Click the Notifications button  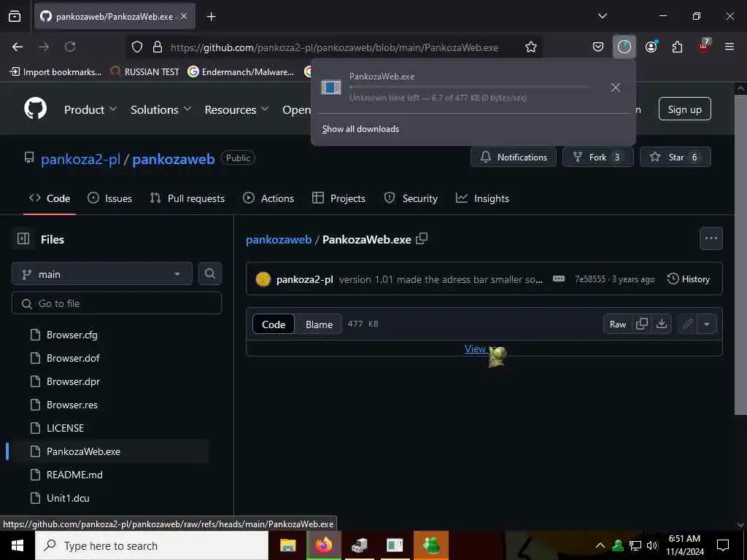514,157
